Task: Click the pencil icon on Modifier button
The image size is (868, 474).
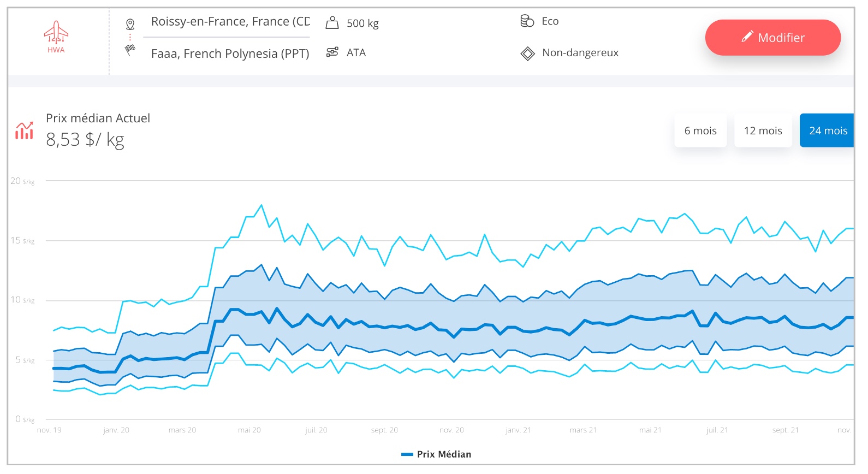Action: 747,37
